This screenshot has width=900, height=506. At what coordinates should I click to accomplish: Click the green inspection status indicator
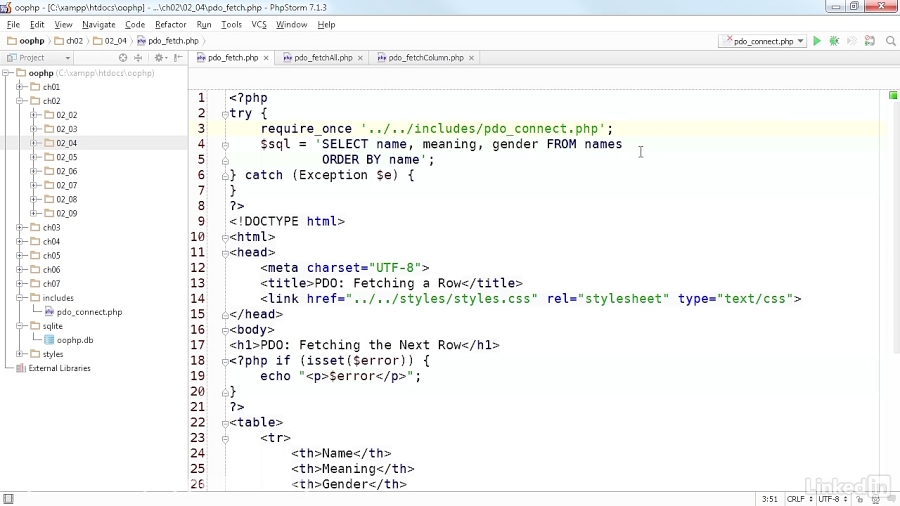pyautogui.click(x=893, y=96)
